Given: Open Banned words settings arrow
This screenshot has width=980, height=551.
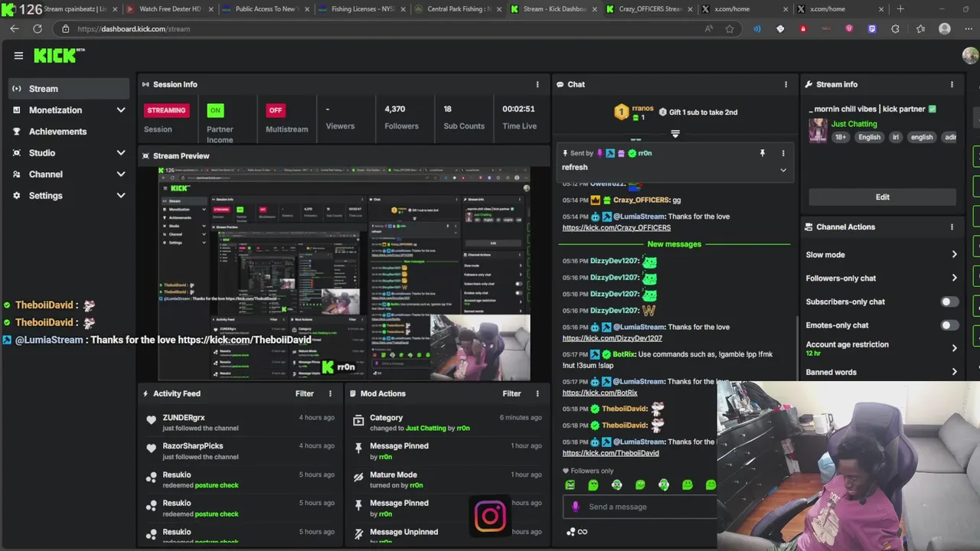Looking at the screenshot, I should (954, 372).
